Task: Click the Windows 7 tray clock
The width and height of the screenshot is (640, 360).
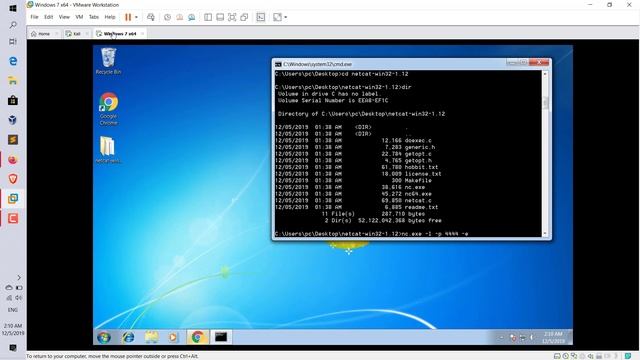Action: tap(553, 338)
